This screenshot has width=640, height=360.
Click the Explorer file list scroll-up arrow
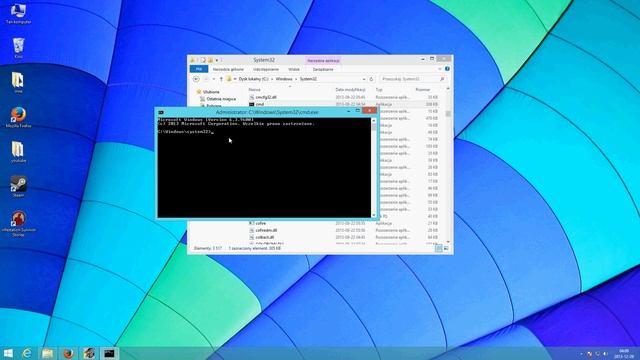[448, 89]
